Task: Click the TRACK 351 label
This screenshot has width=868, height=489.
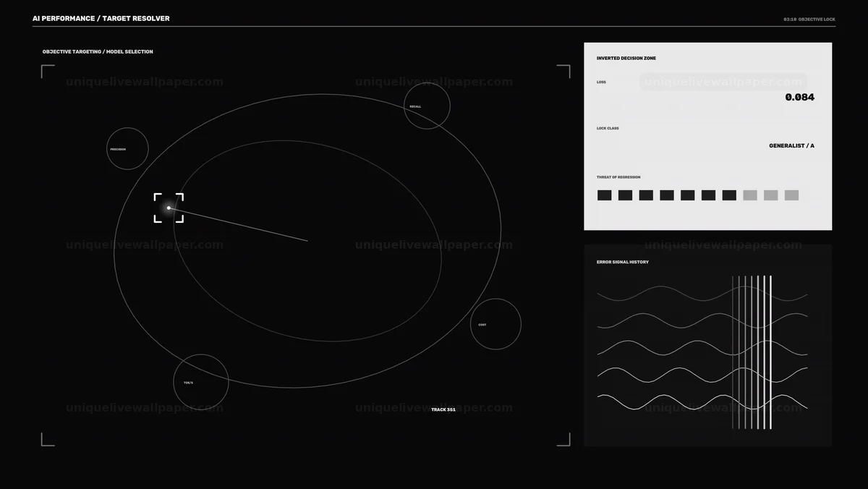Action: (x=443, y=409)
